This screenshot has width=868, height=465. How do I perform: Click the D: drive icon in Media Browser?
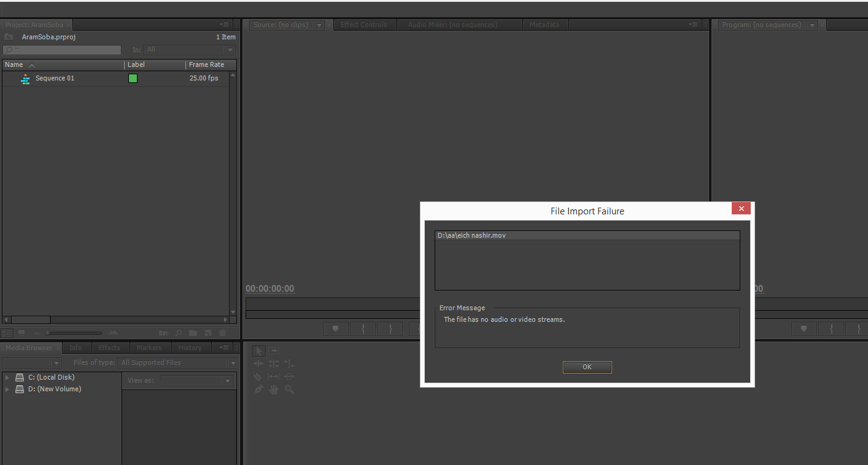point(20,389)
